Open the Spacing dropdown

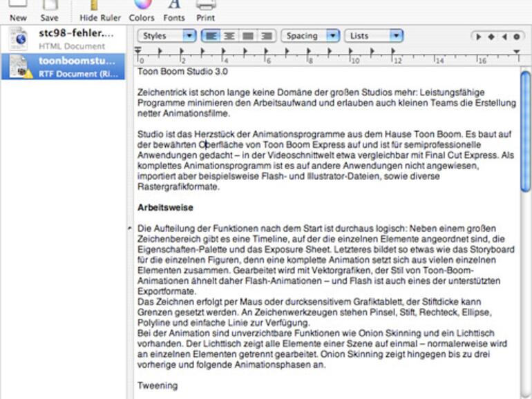click(310, 36)
